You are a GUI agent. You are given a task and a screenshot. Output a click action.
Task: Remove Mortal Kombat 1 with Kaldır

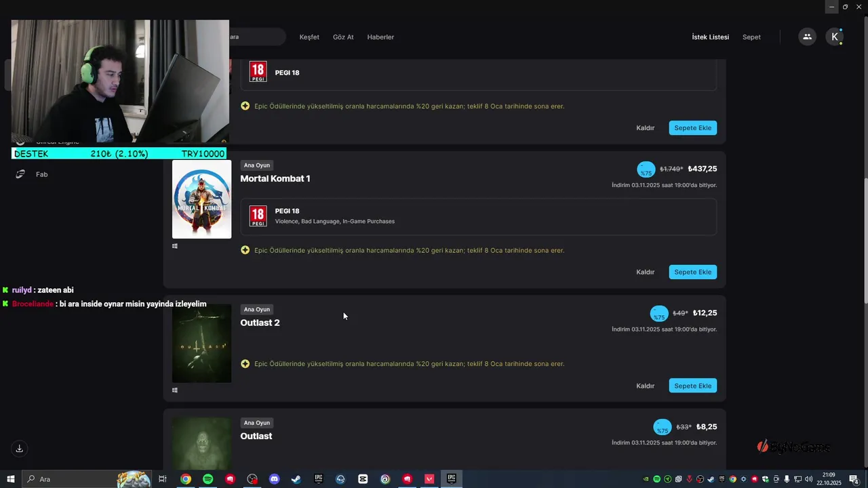tap(645, 272)
